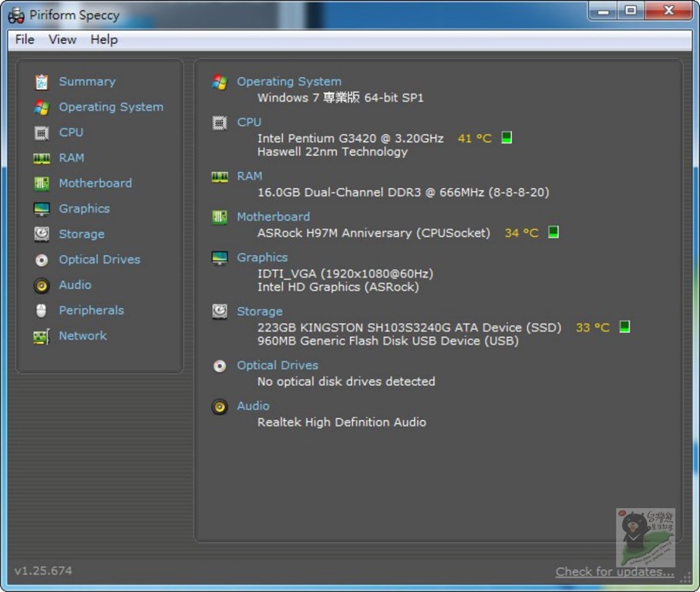The height and width of the screenshot is (592, 700).
Task: Click the 41 °C CPU temperature value
Action: click(475, 139)
